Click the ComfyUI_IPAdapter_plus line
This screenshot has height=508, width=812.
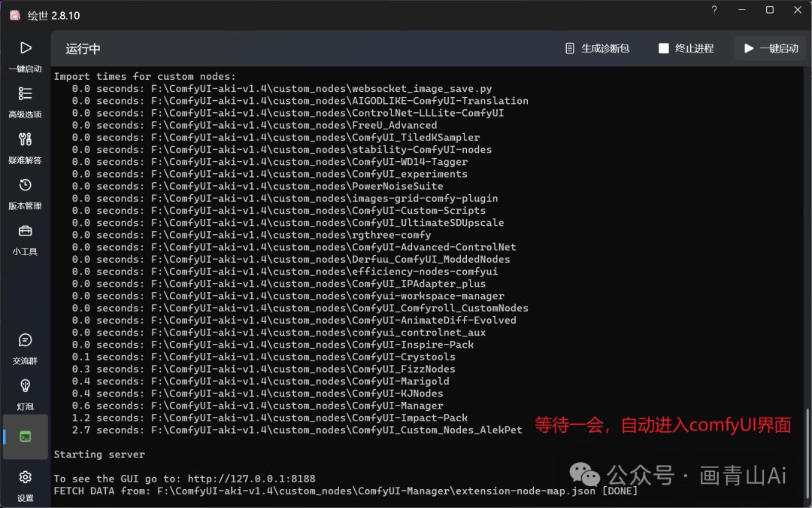279,284
